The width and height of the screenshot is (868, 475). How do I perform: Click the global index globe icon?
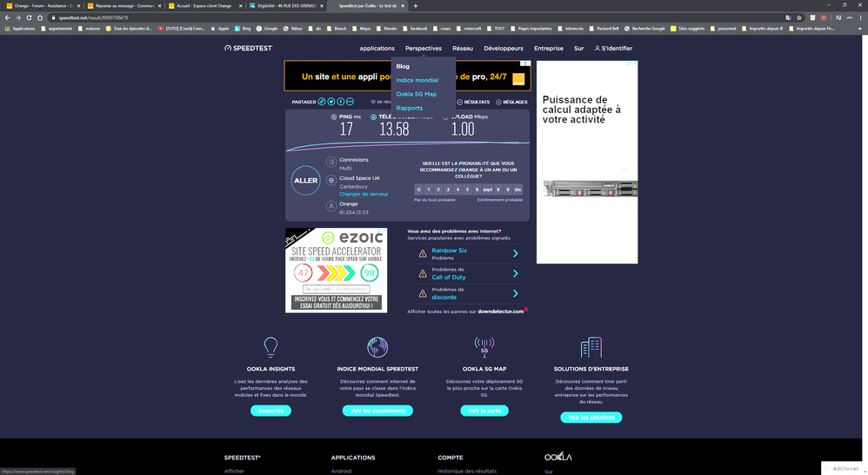[377, 347]
